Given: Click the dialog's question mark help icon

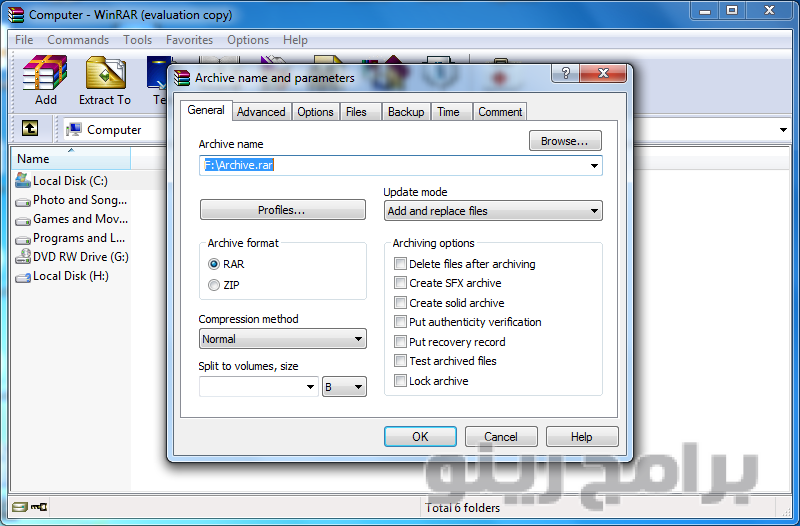Looking at the screenshot, I should click(x=565, y=73).
